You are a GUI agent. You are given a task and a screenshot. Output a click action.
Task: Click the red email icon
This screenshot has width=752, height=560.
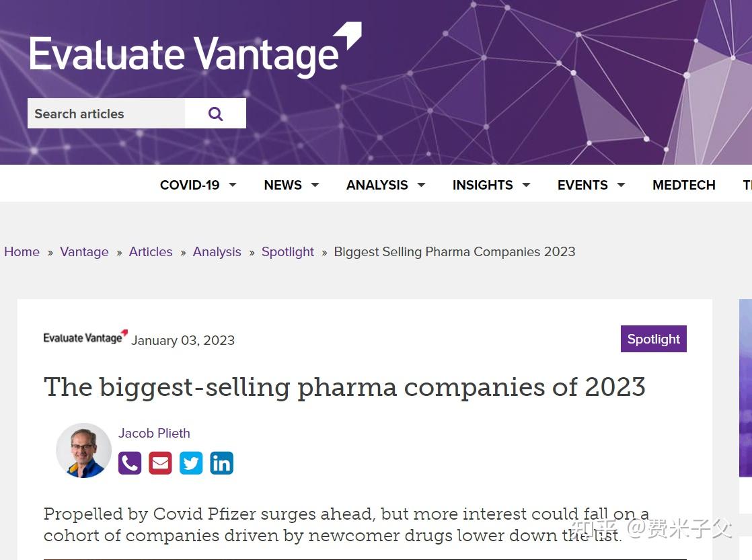[160, 463]
